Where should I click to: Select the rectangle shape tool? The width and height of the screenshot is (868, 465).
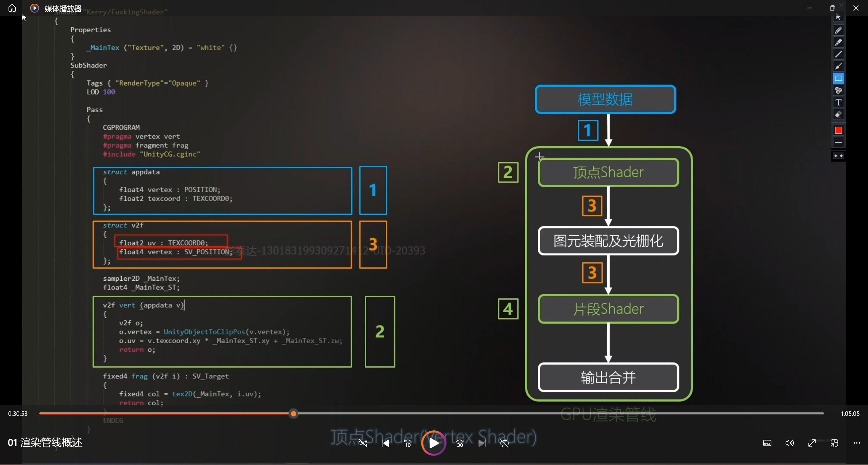(838, 78)
